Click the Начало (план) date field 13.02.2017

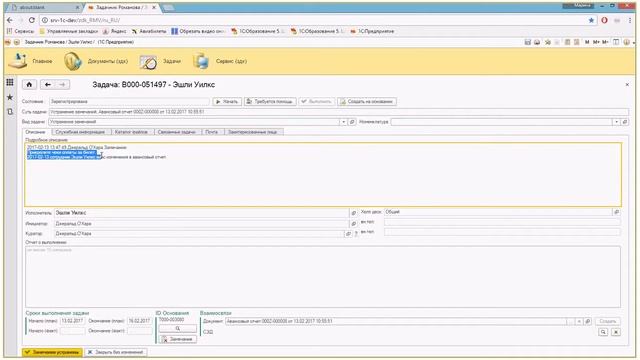[72, 321]
